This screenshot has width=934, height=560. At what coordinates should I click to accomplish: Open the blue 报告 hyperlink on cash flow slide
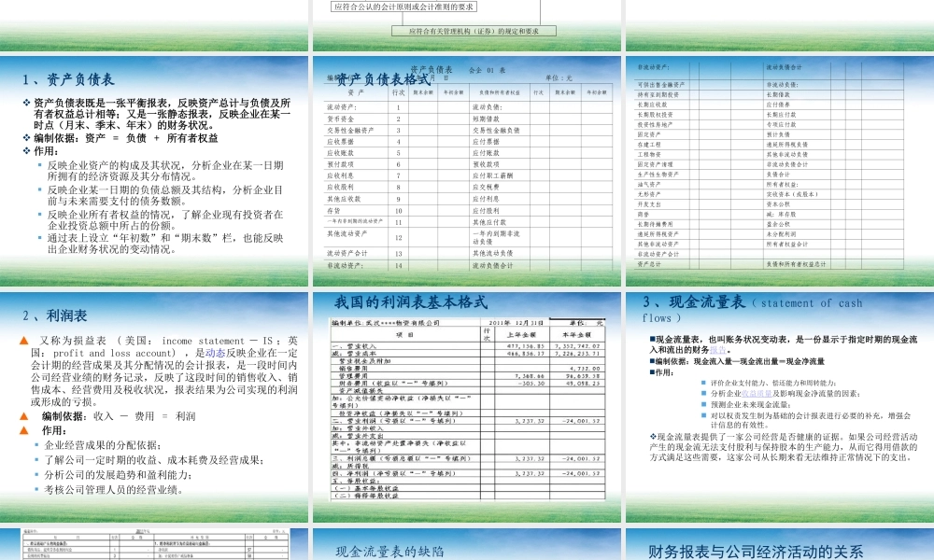click(719, 349)
